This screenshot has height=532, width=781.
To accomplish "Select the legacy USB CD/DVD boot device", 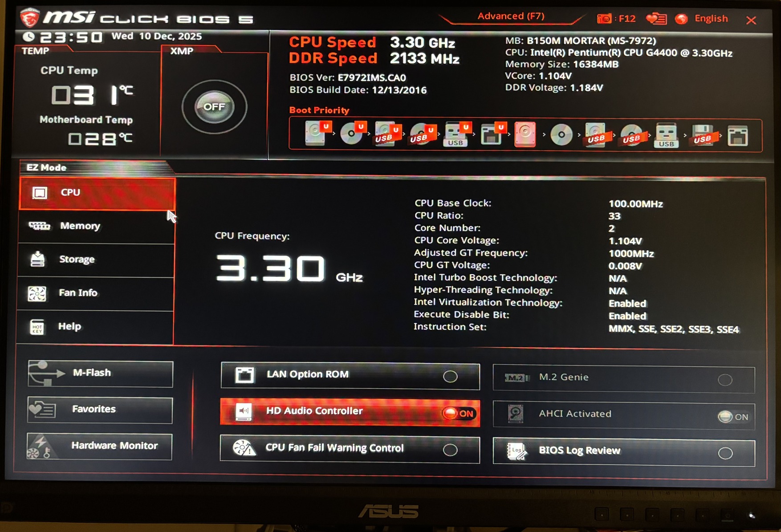I will point(631,135).
